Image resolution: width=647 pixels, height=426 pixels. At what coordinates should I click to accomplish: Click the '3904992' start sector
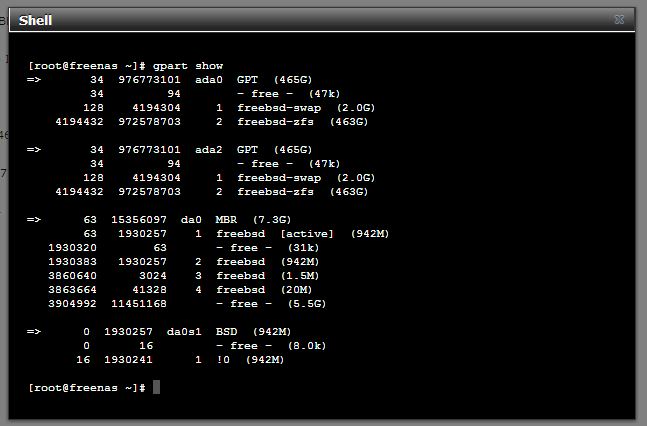click(x=72, y=304)
